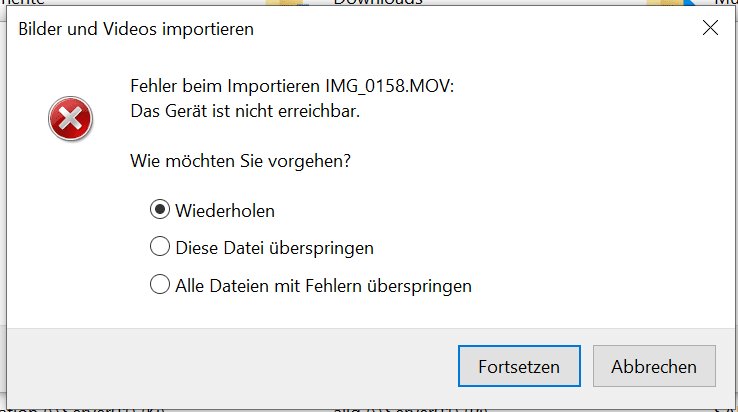
Task: Select the Wiederholen radio button
Action: [160, 210]
